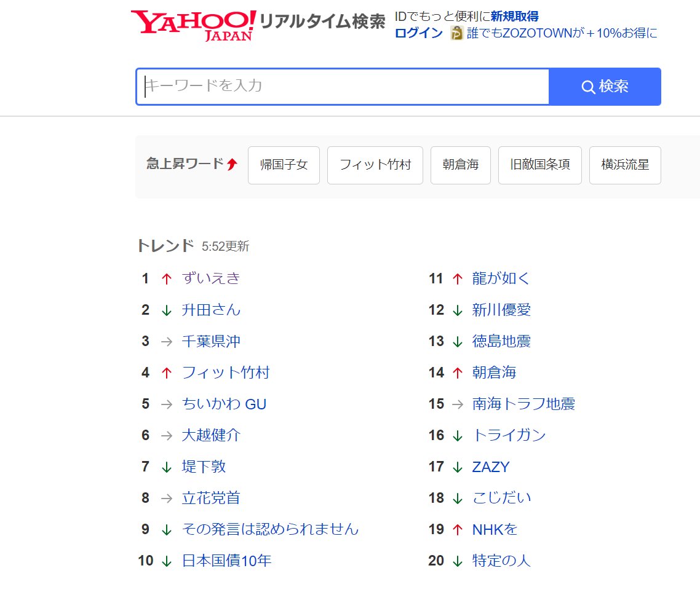Image resolution: width=700 pixels, height=603 pixels.
Task: Click the 5:52更新 timestamp
Action: point(226,246)
